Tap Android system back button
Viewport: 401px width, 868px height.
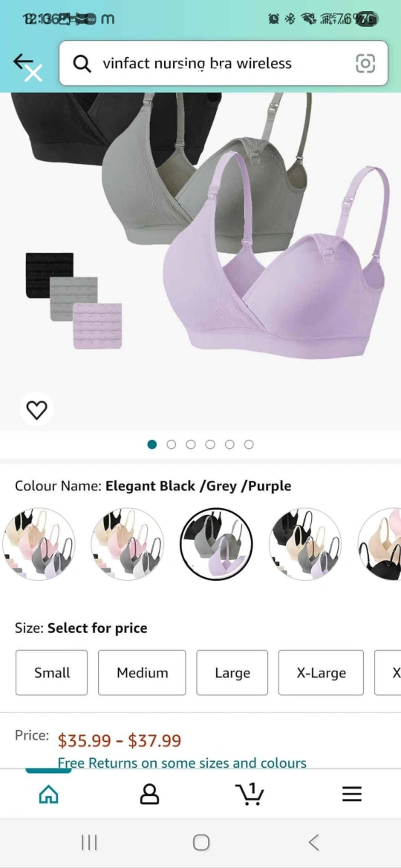pyautogui.click(x=313, y=843)
